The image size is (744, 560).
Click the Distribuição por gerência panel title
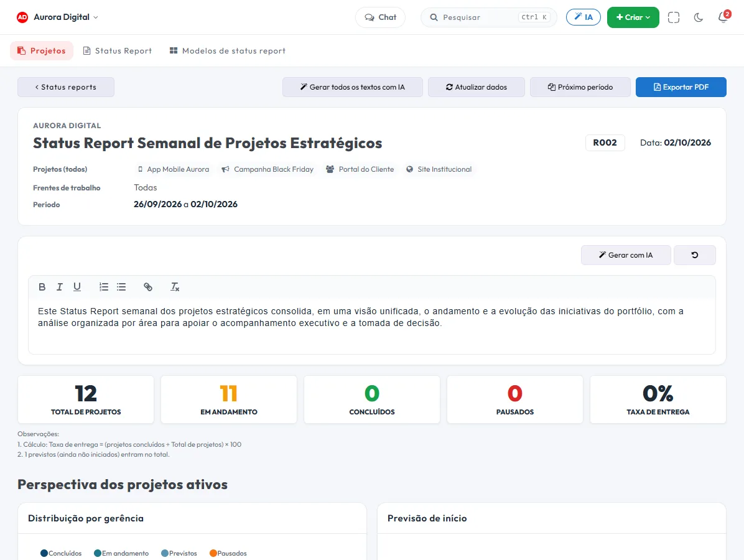(x=86, y=518)
